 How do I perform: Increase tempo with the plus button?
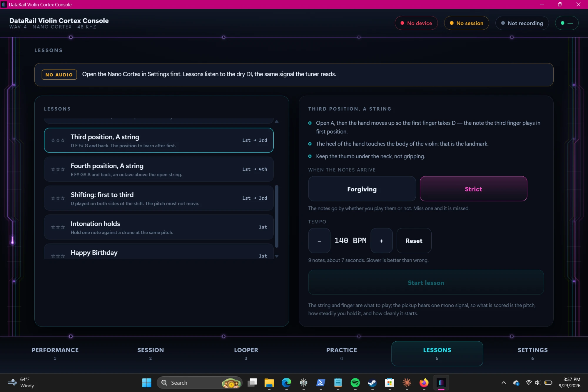[381, 241]
